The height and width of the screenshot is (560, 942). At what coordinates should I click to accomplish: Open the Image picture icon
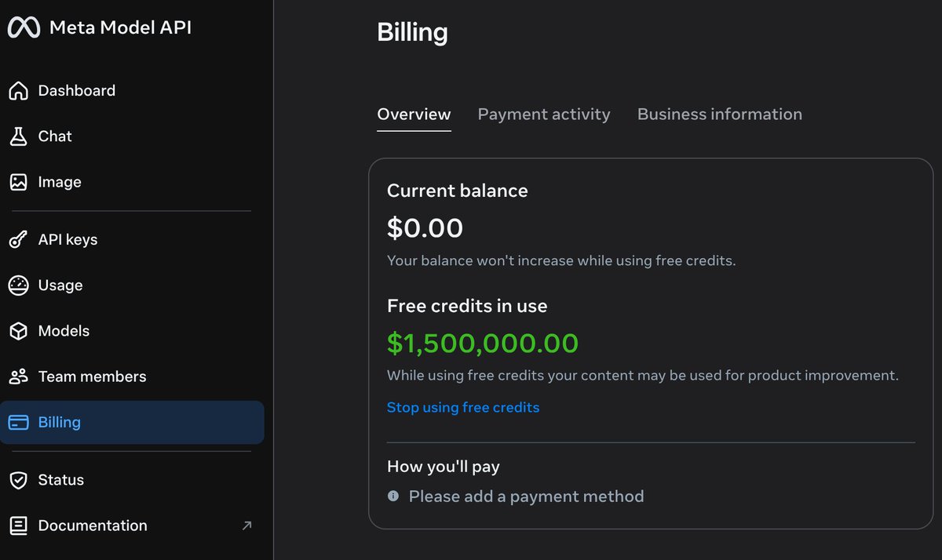tap(18, 182)
